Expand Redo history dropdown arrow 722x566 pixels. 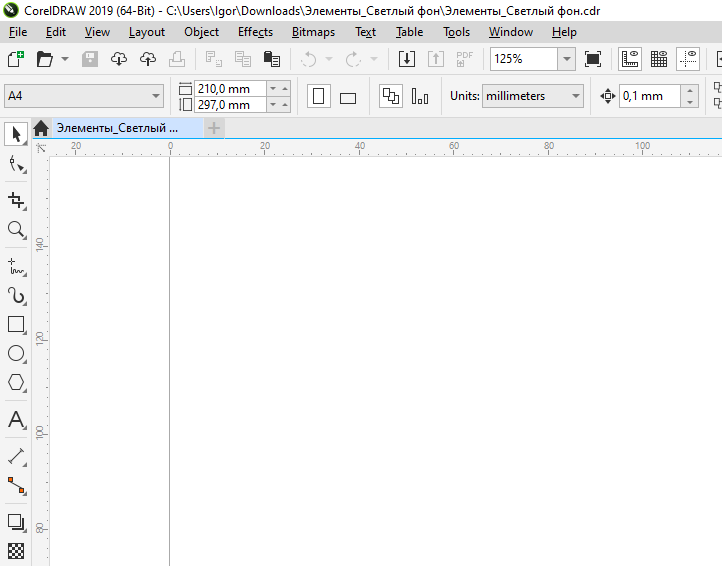(x=374, y=59)
